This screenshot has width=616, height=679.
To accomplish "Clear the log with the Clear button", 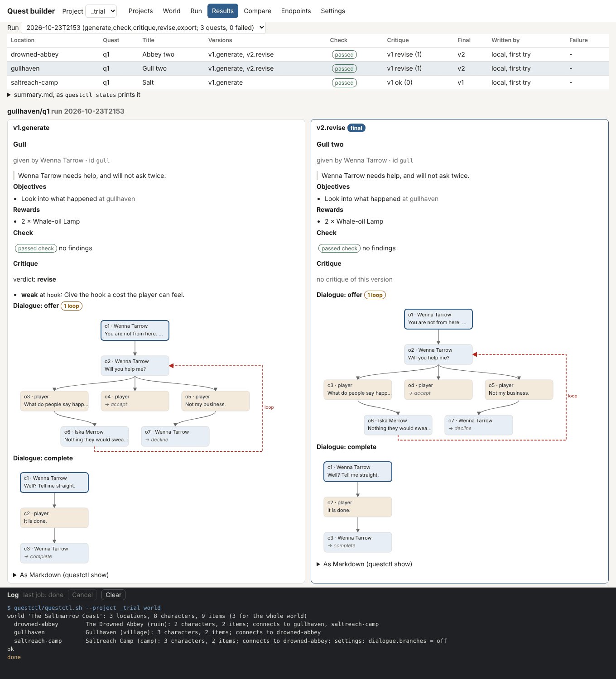I will point(113,595).
